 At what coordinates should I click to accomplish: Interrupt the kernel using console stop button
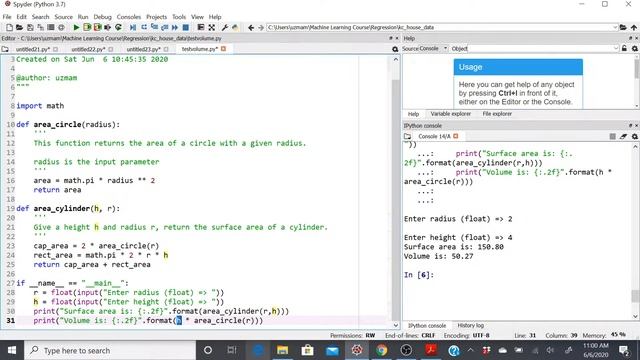(x=612, y=136)
